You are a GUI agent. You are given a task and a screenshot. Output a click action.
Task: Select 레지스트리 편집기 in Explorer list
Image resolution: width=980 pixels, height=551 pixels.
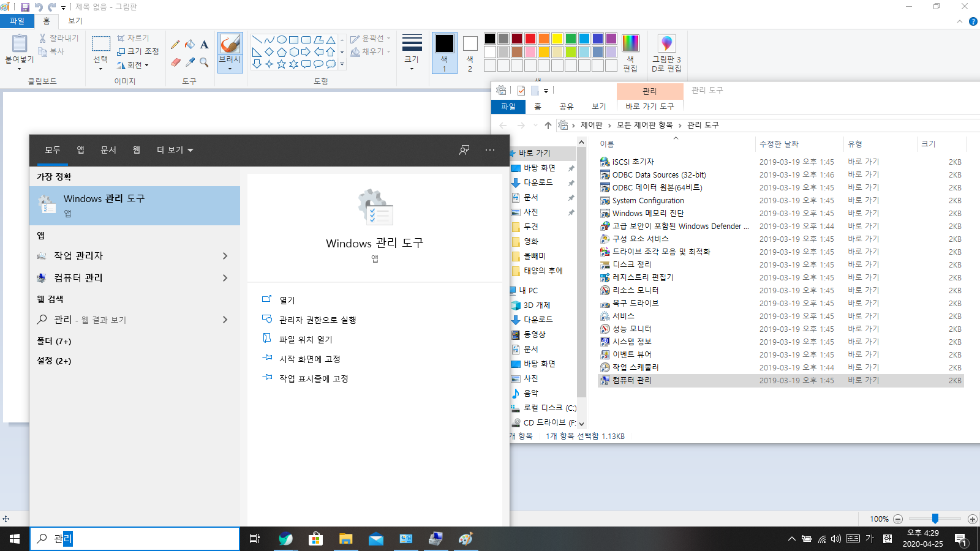pyautogui.click(x=643, y=277)
